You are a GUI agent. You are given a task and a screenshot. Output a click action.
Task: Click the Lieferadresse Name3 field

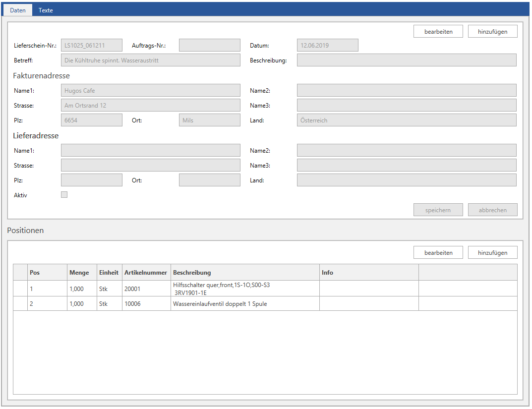pyautogui.click(x=407, y=166)
